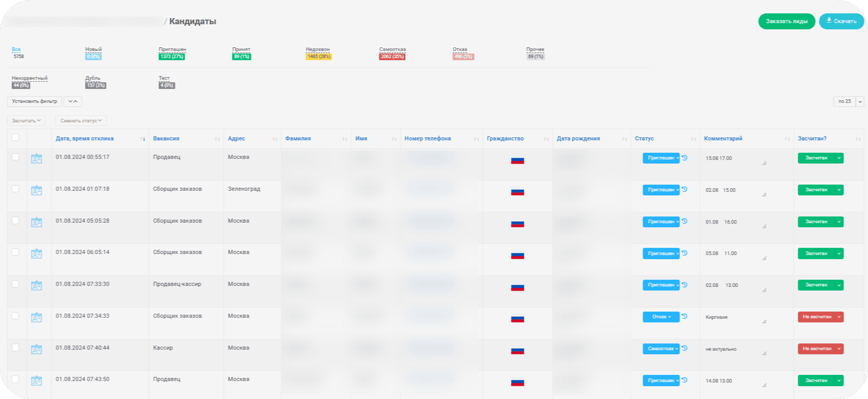Image resolution: width=868 pixels, height=399 pixels.
Task: Click the 'Установить фильтр' button
Action: tap(34, 101)
